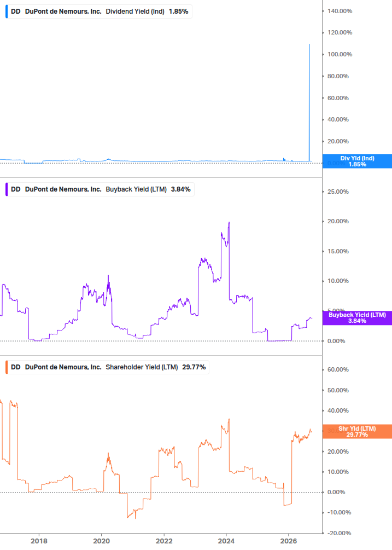This screenshot has width=392, height=550.
Task: Click the 50.00% tick on shareholder yield axis
Action: point(338,390)
